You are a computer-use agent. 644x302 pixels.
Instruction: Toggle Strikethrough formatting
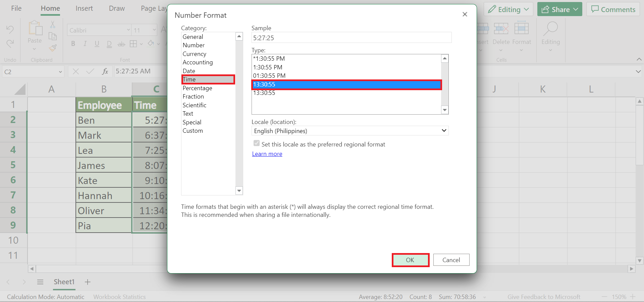121,44
